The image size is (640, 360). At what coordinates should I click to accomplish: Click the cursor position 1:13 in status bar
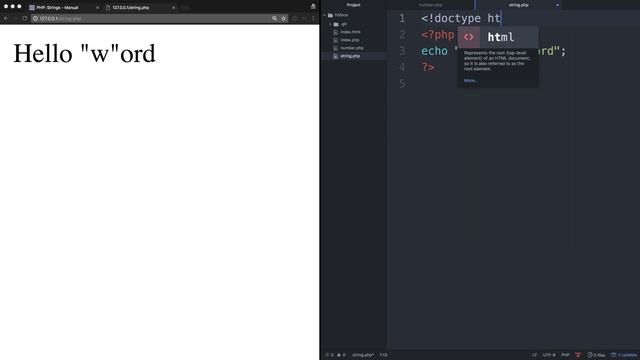point(383,355)
